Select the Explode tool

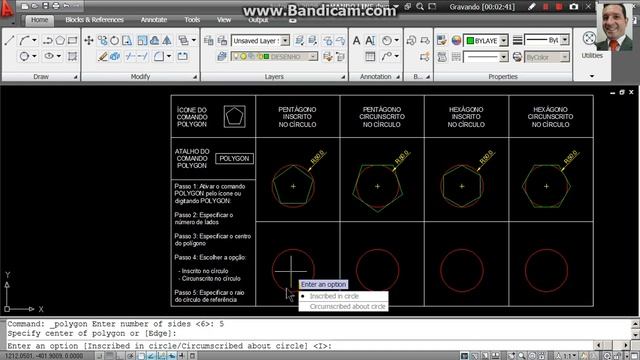tap(115, 56)
